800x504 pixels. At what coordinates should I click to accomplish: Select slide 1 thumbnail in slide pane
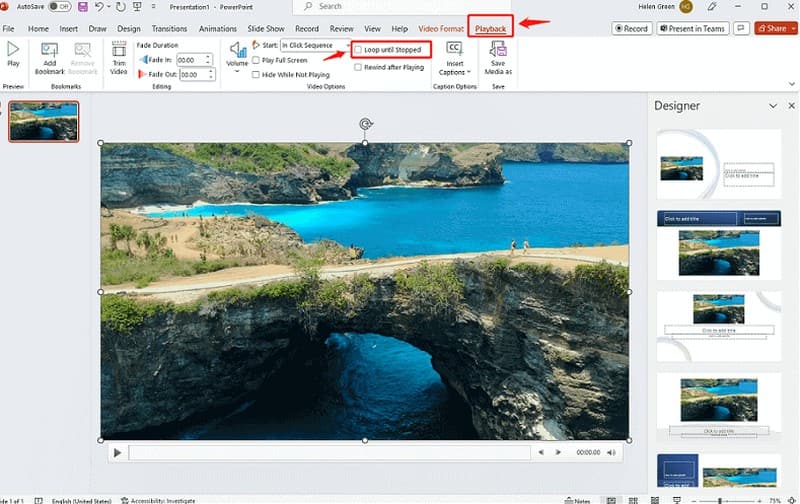(44, 121)
